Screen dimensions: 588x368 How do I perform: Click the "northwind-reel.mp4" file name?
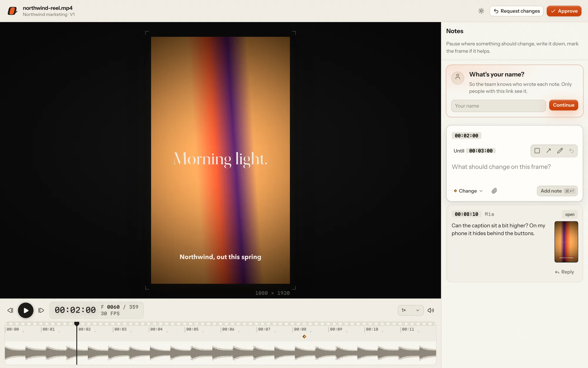48,8
